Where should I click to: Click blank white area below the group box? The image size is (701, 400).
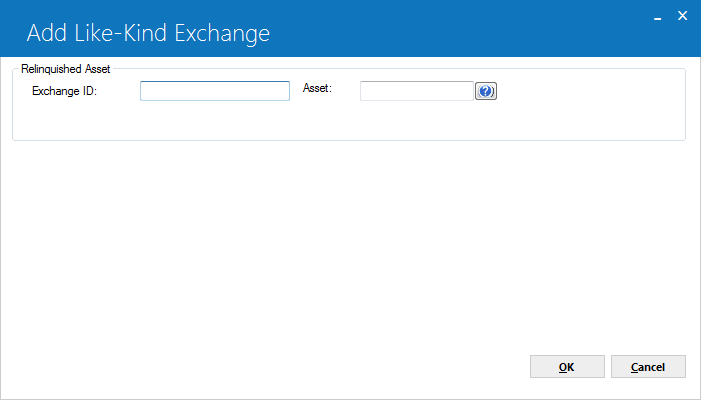(349, 246)
